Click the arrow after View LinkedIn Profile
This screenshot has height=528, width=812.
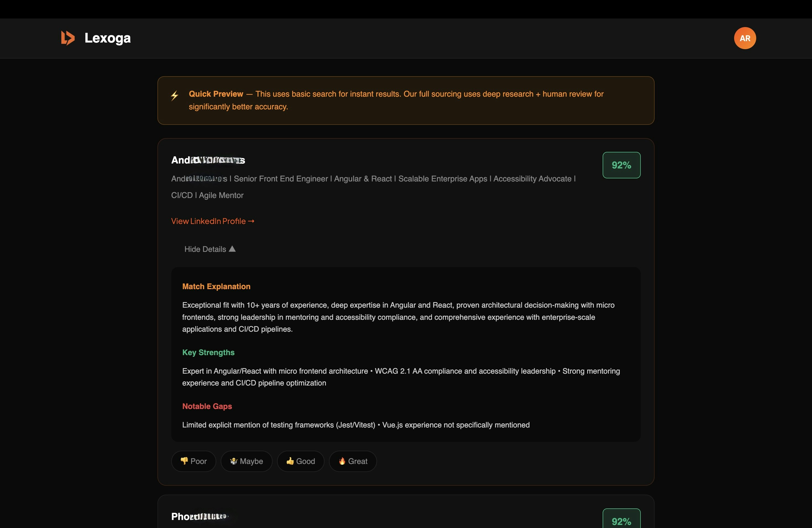pos(251,221)
